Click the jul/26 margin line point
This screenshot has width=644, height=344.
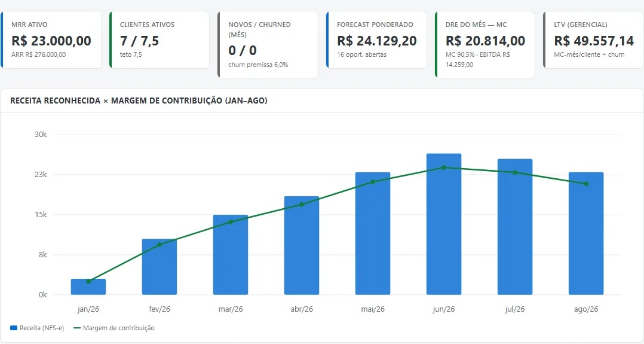tap(514, 172)
